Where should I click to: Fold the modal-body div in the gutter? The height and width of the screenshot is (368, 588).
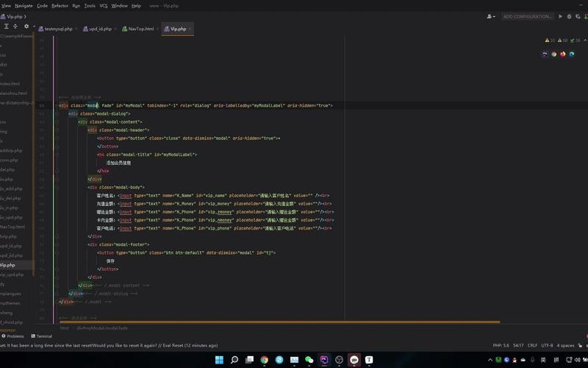[57, 188]
